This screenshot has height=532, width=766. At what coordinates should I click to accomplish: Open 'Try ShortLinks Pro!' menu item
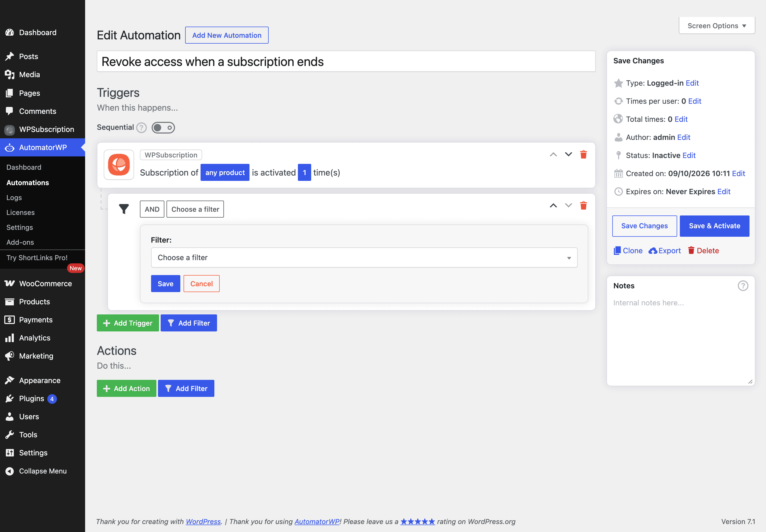pos(37,258)
